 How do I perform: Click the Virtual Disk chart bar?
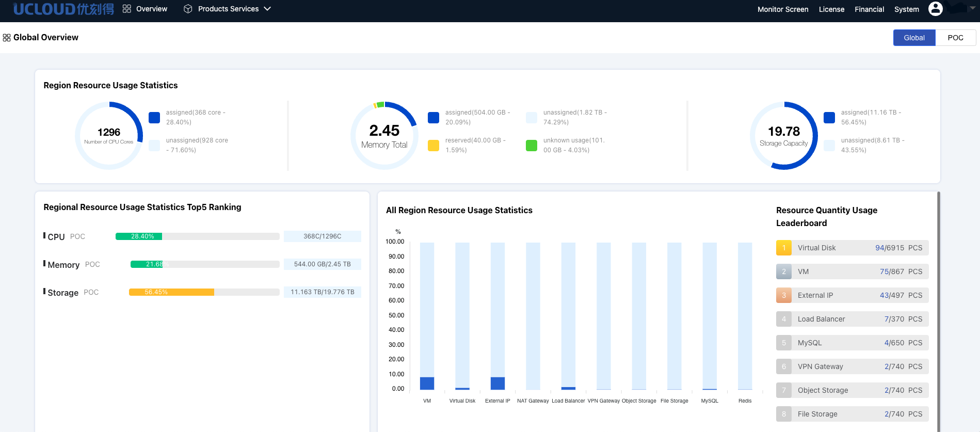462,316
